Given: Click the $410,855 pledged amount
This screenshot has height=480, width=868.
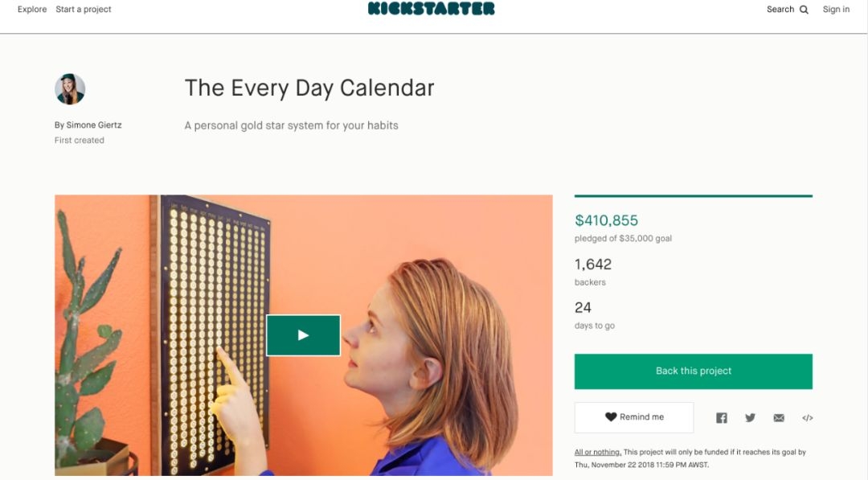Looking at the screenshot, I should point(606,220).
